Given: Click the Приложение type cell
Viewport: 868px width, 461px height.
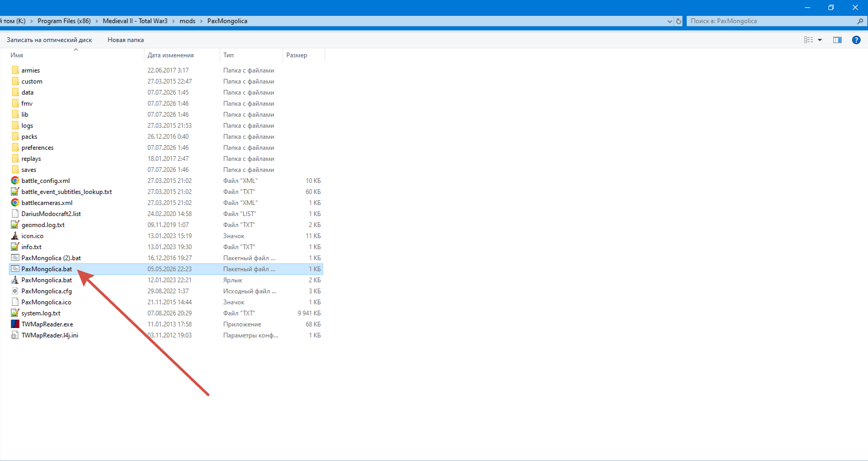Looking at the screenshot, I should coord(242,324).
